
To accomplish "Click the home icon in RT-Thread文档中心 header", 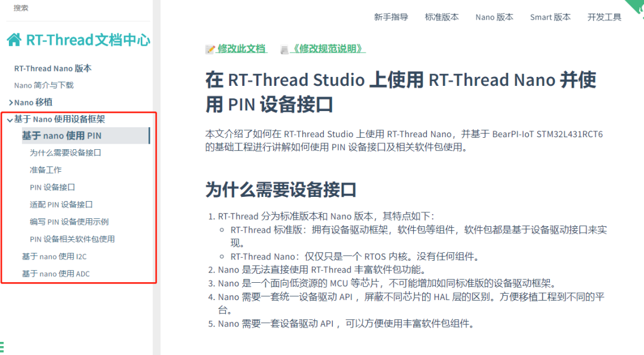I will tap(13, 39).
